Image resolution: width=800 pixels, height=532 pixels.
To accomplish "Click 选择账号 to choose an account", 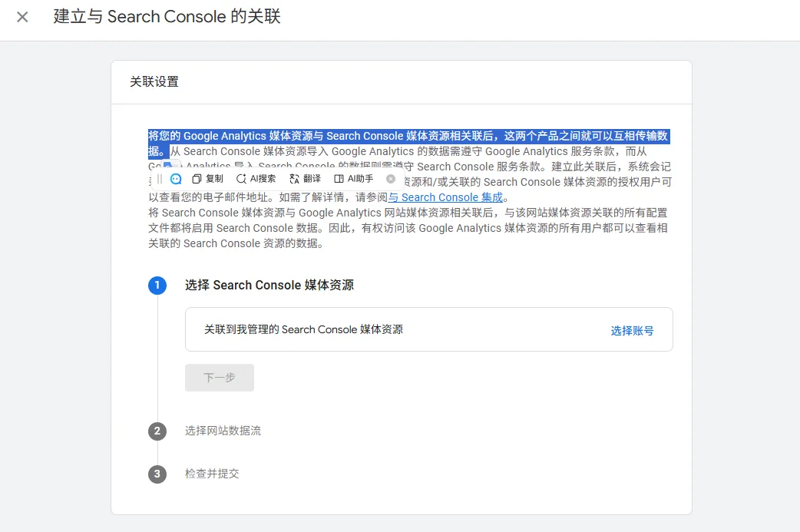I will (632, 331).
